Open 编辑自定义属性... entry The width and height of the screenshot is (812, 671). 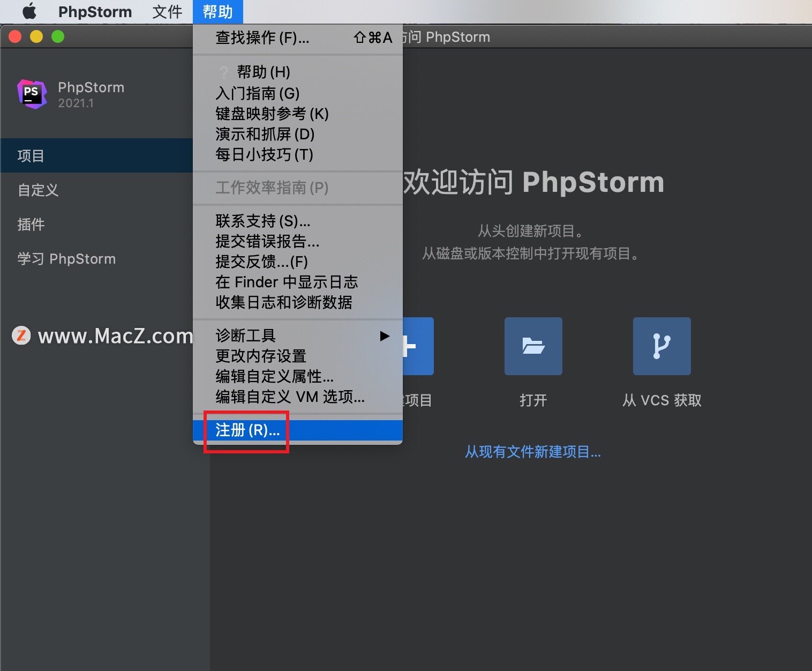pos(298,376)
